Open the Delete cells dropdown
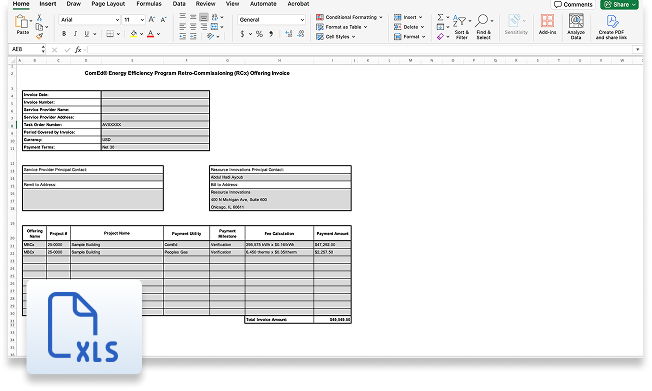This screenshot has width=652, height=391. coord(409,27)
